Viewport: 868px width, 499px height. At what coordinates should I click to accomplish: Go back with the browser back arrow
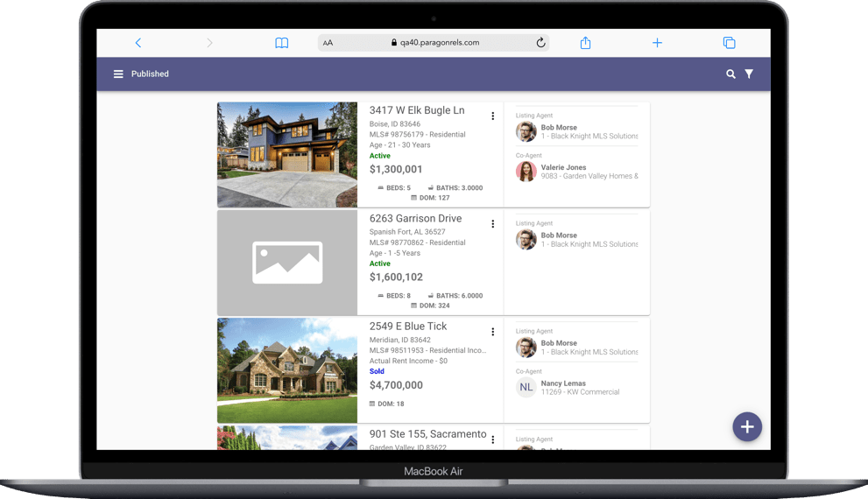[x=138, y=43]
